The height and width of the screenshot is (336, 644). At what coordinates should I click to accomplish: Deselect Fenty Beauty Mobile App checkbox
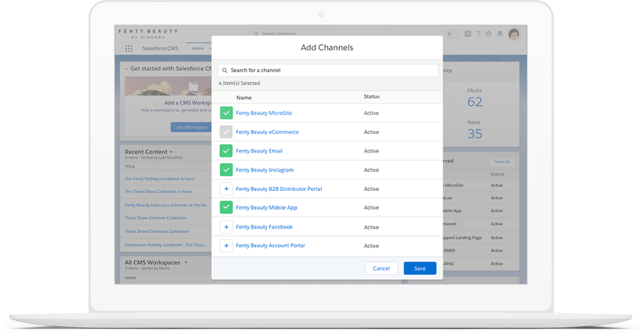coord(226,207)
